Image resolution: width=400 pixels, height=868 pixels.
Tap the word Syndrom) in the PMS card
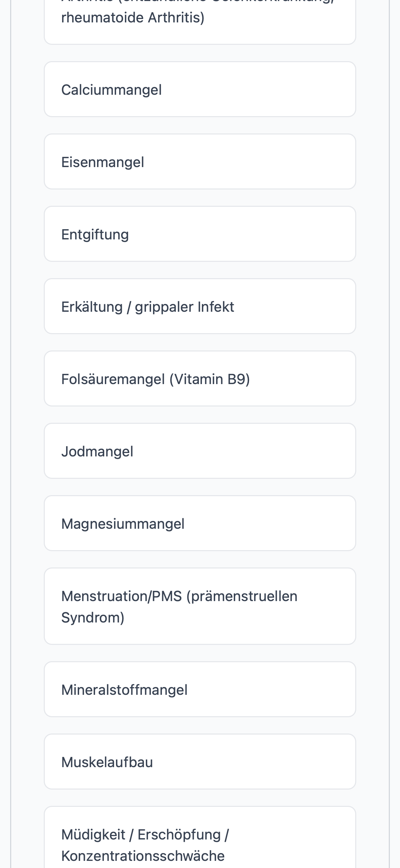click(93, 617)
